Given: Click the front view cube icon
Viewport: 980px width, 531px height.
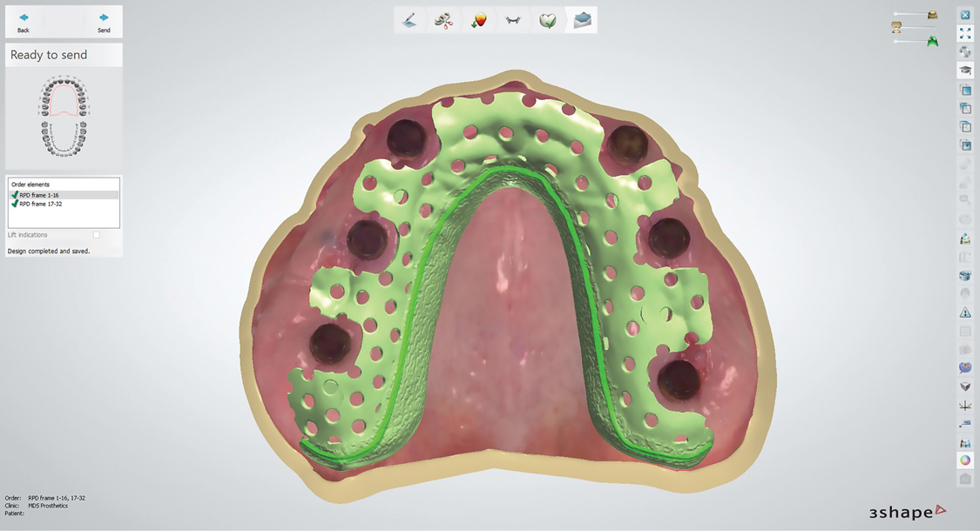Looking at the screenshot, I should [x=965, y=90].
